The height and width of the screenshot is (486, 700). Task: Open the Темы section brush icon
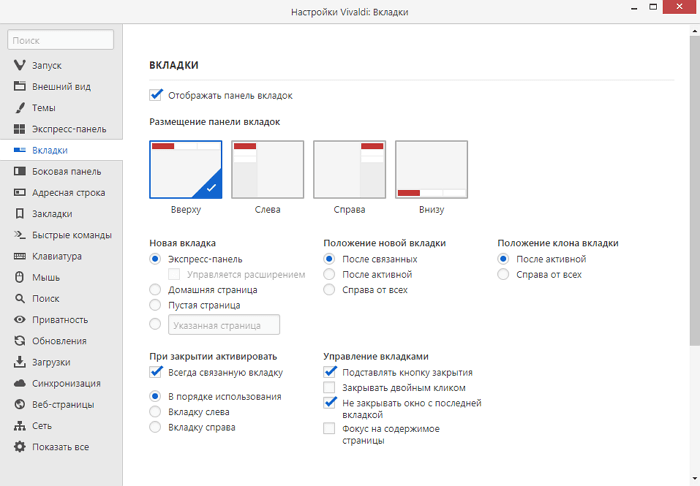(x=19, y=108)
